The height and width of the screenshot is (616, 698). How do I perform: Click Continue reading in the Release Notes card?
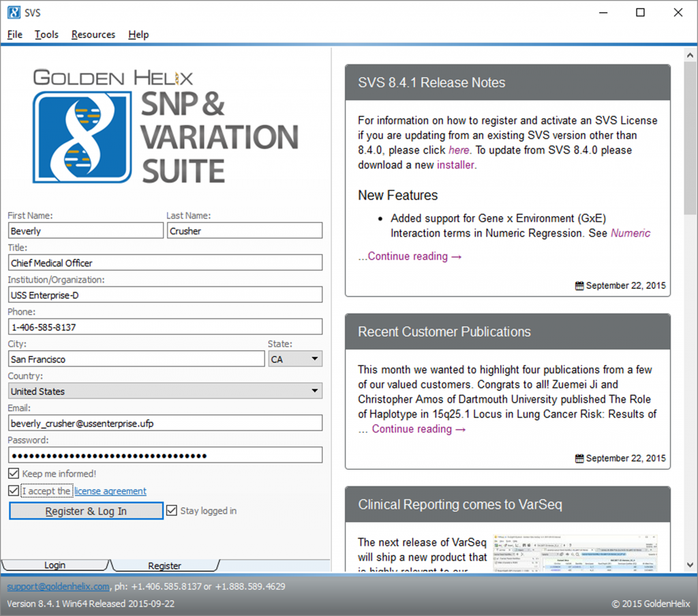tap(409, 256)
